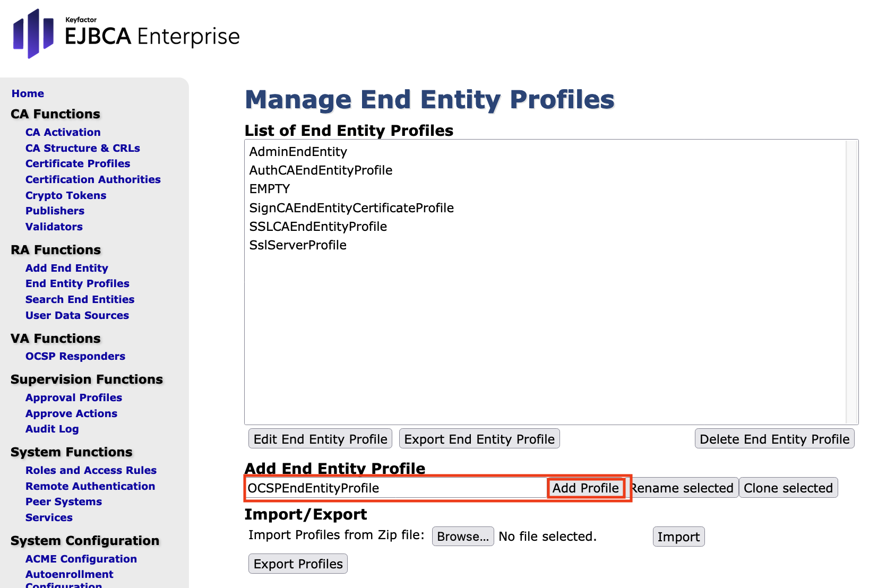The width and height of the screenshot is (878, 588).
Task: Select AdminEndEntity in profile list
Action: [x=298, y=152]
